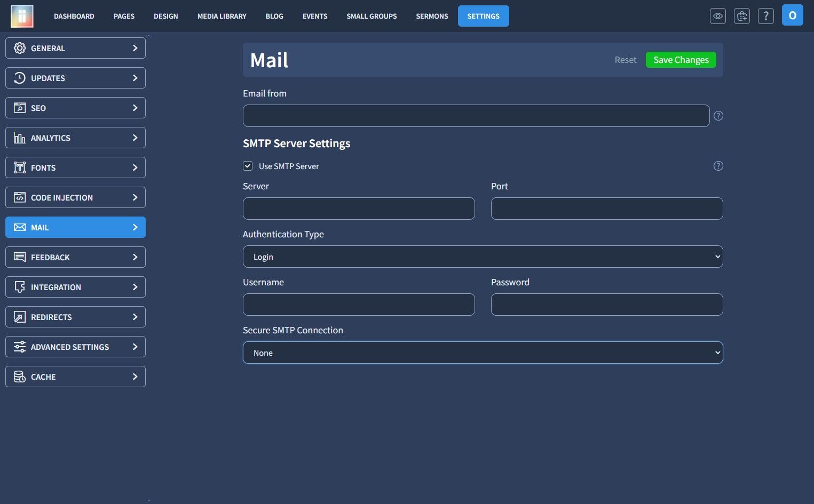The image size is (814, 504).
Task: Open Code Injection settings icon
Action: [20, 197]
